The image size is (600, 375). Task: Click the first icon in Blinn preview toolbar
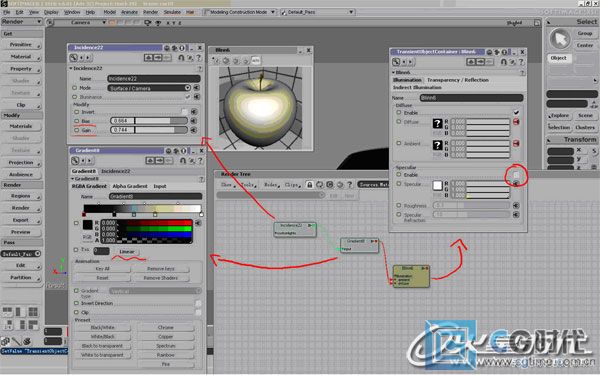tap(217, 60)
